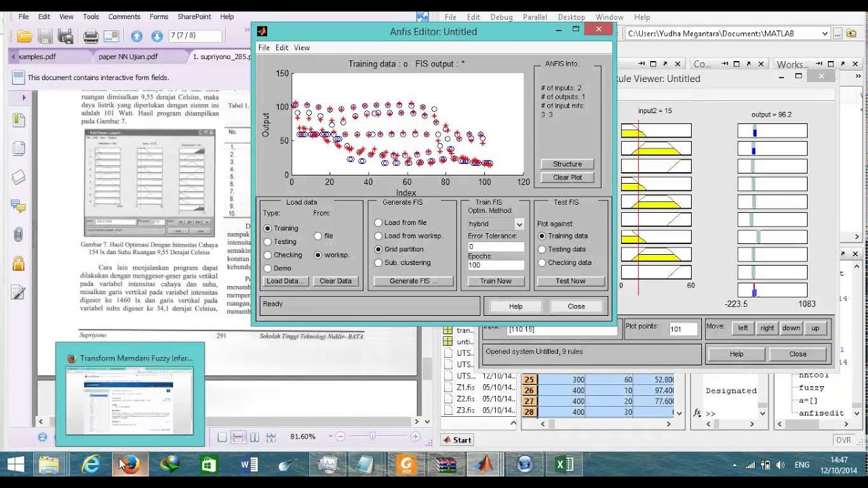
Task: Select the Demo data type radio button
Action: [x=268, y=268]
